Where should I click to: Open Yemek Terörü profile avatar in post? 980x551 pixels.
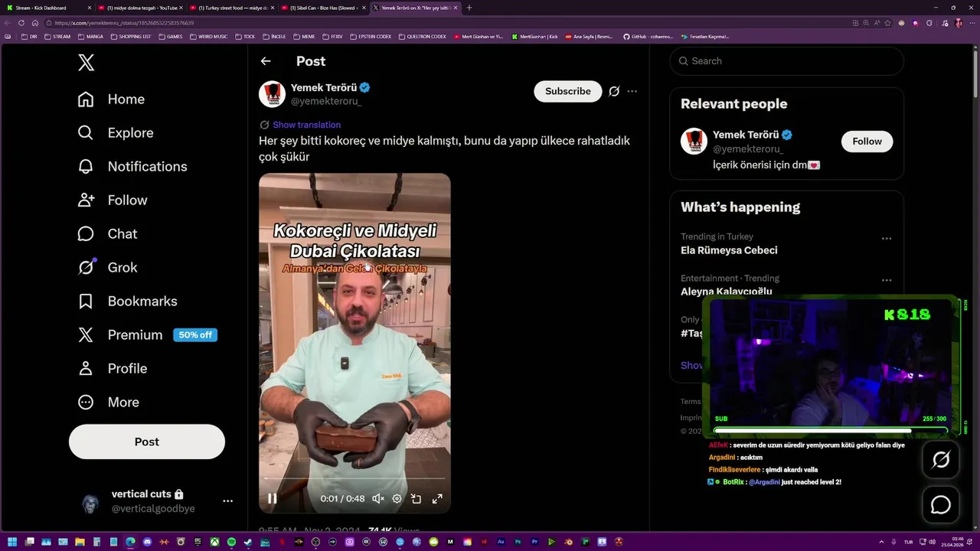point(272,93)
